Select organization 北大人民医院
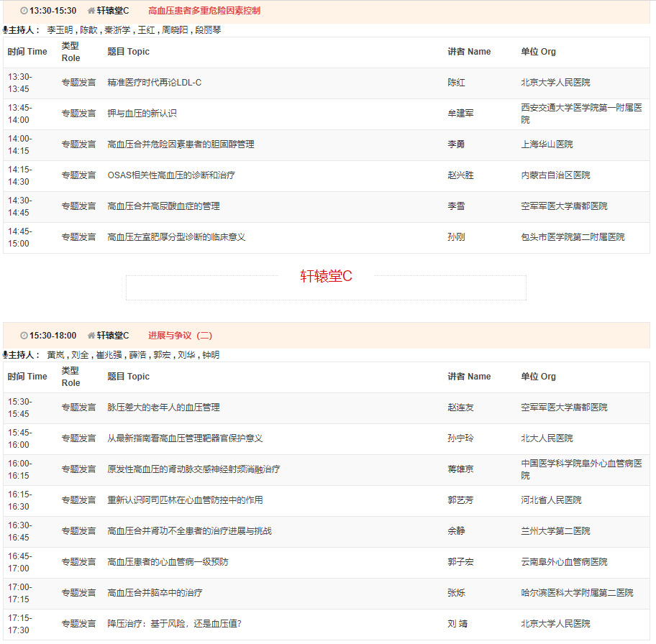Screen dimensions: 656x644 (547, 438)
